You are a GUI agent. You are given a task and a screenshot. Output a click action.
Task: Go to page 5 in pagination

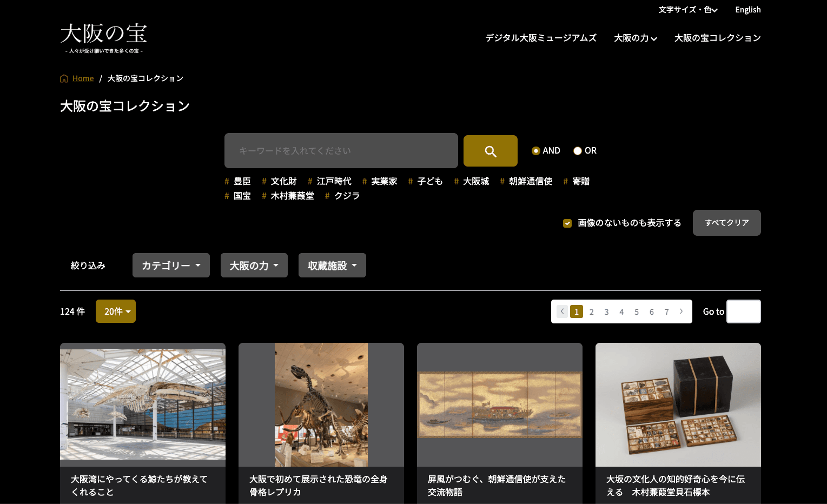(x=637, y=311)
